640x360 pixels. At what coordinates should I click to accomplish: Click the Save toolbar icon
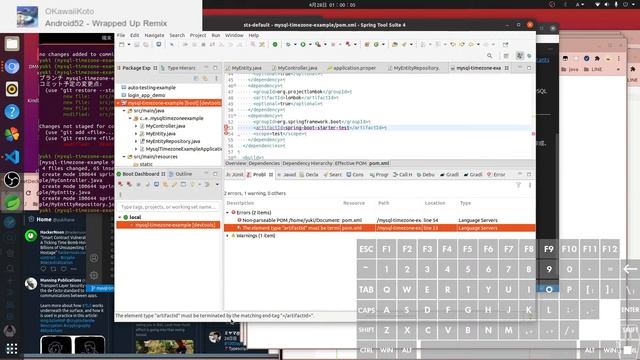pyautogui.click(x=137, y=44)
